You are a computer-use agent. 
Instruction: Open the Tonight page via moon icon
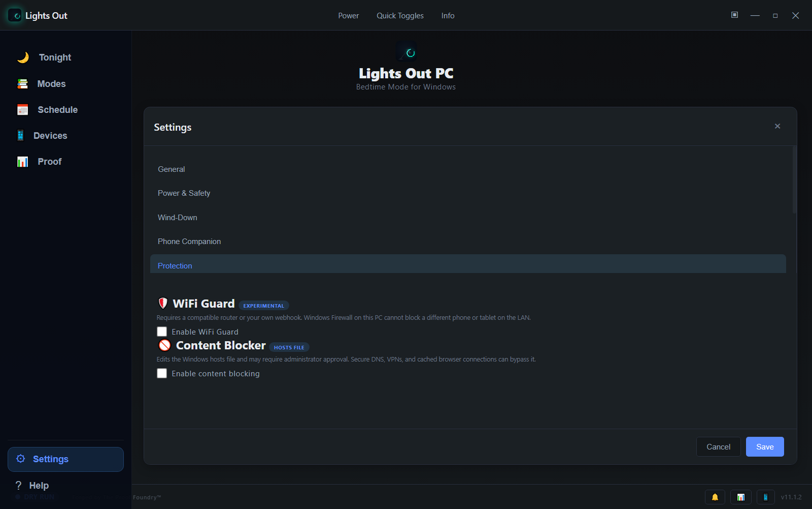[x=23, y=57]
